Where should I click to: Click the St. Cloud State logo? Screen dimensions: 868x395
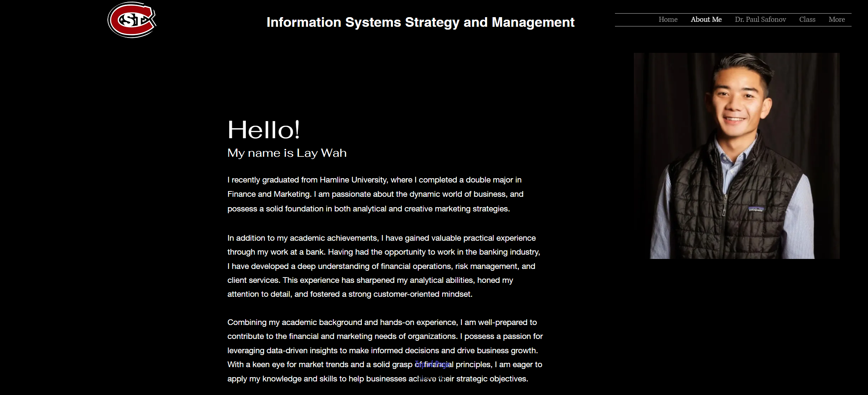tap(132, 20)
